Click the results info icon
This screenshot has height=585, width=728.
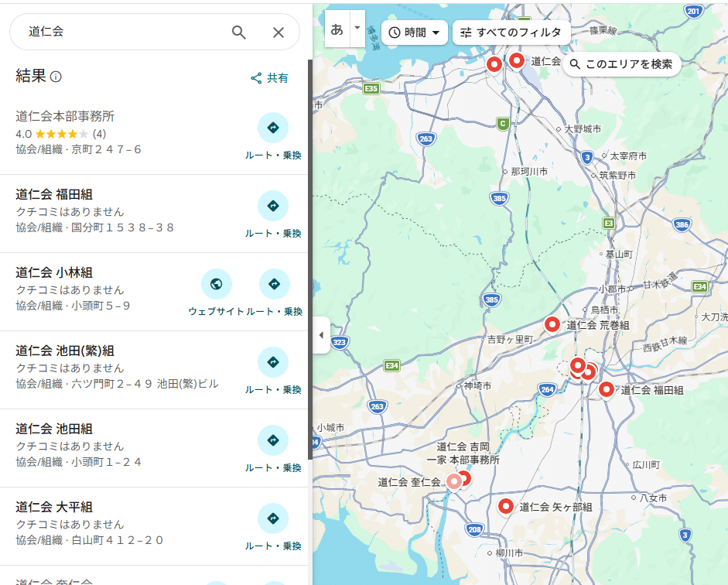pos(56,77)
